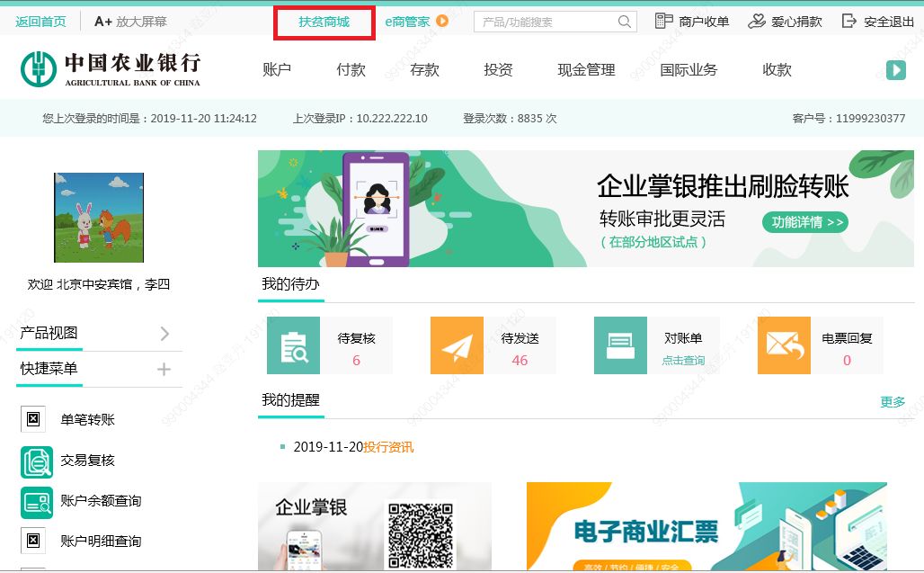Open the 电票回复 envelope icon tile

coord(785,345)
